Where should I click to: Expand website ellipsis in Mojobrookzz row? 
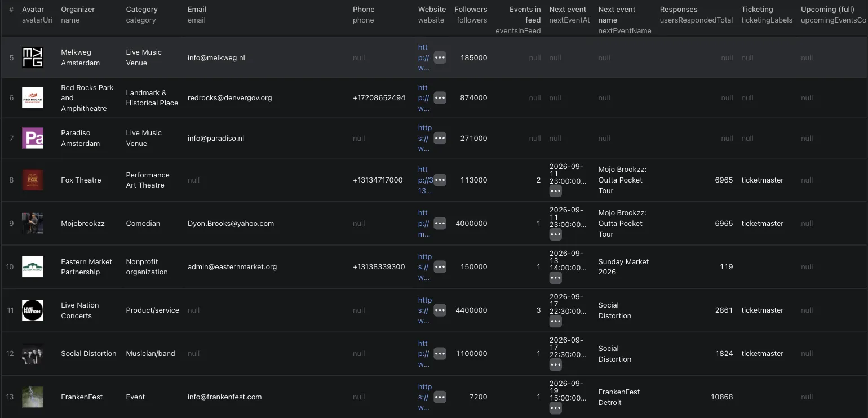point(440,223)
